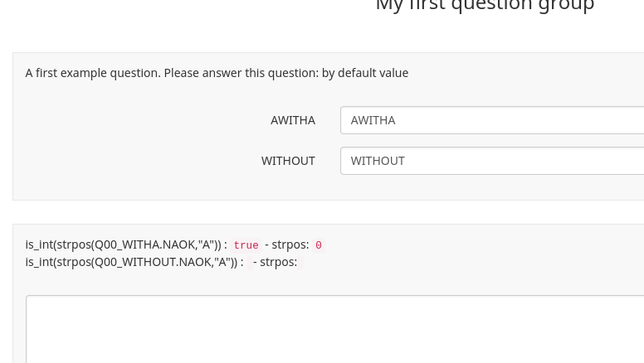Click the '- strpos:' label after true
Viewport: 644px width, 363px height.
click(x=286, y=244)
